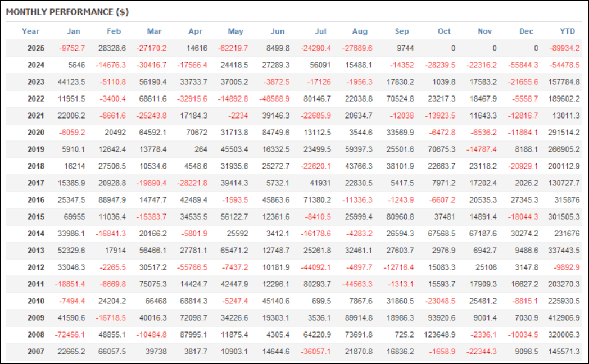
Task: Select the Sep column header
Action: [x=402, y=31]
